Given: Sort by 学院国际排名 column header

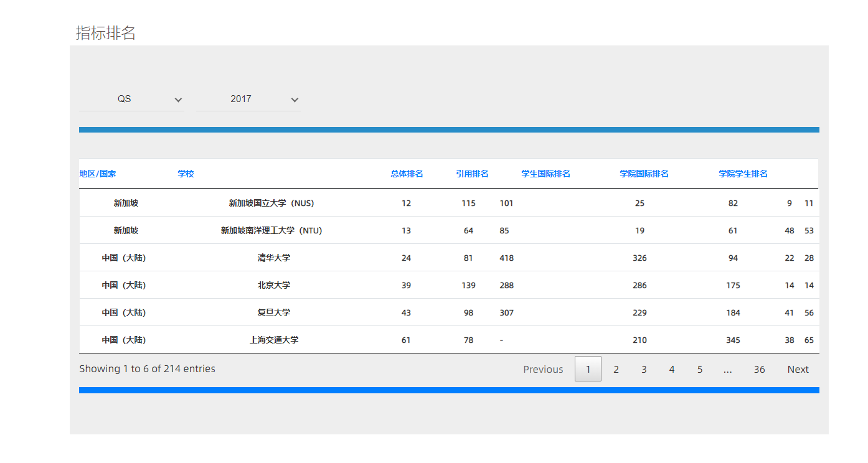Looking at the screenshot, I should 644,174.
